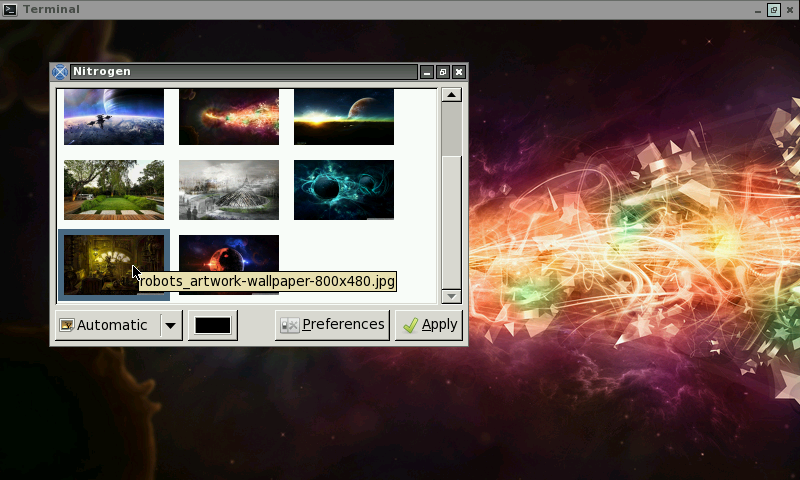
Task: Minimize the Terminal window
Action: pos(758,10)
